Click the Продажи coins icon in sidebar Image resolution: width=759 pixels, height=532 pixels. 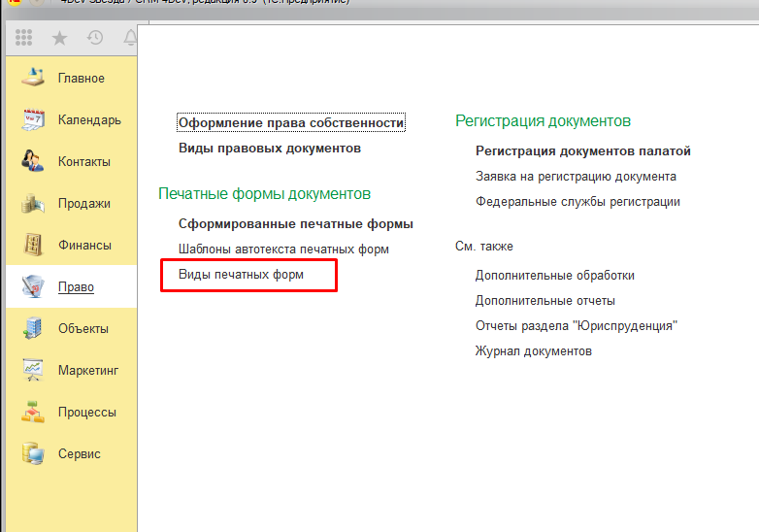pos(33,203)
